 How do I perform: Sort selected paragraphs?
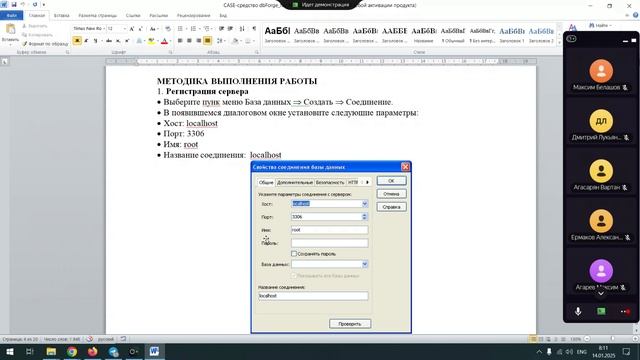[x=242, y=29]
